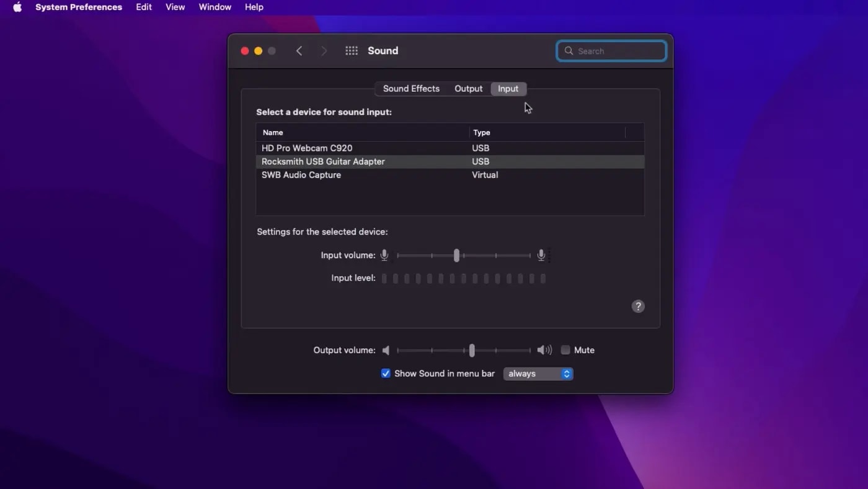The height and width of the screenshot is (489, 868).
Task: Open the always dropdown menu
Action: tap(538, 374)
